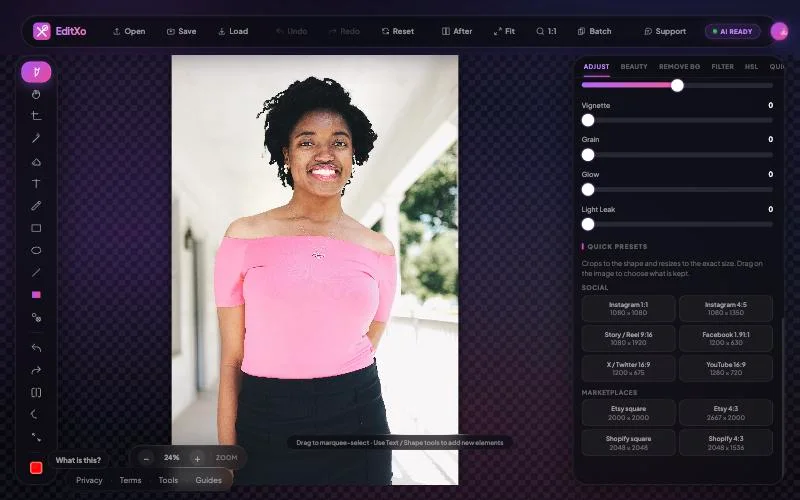Viewport: 800px width, 500px height.
Task: Select the Text tool
Action: click(36, 184)
